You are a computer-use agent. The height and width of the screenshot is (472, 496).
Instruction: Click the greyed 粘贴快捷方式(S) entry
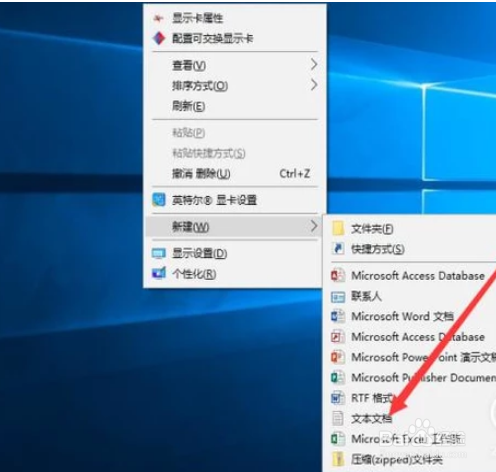[x=235, y=153]
